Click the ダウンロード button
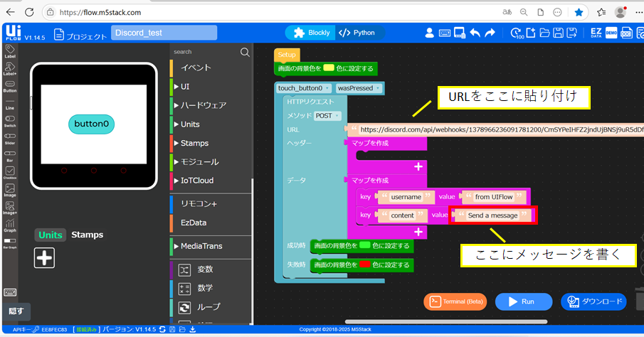The width and height of the screenshot is (644, 337). [593, 301]
